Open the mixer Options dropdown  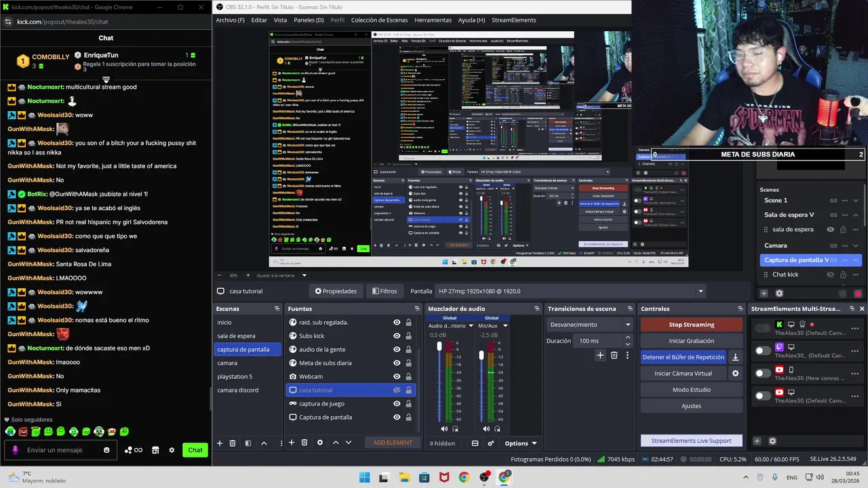tap(521, 443)
